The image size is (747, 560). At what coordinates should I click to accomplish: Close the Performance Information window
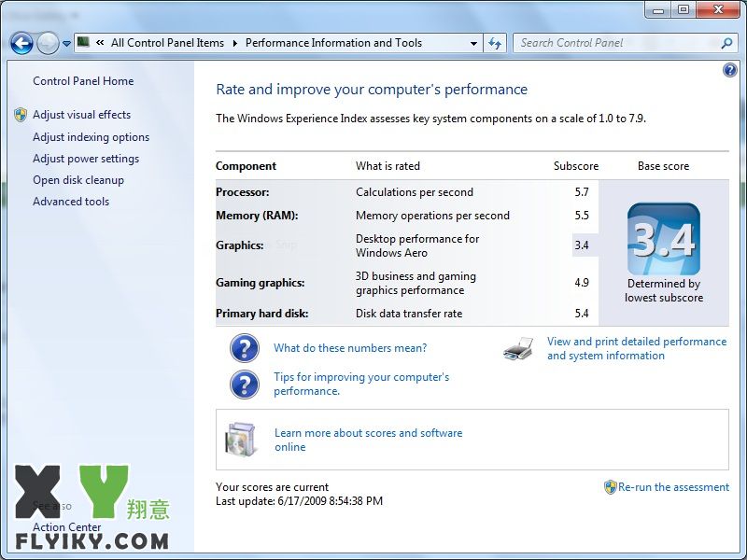tap(718, 9)
